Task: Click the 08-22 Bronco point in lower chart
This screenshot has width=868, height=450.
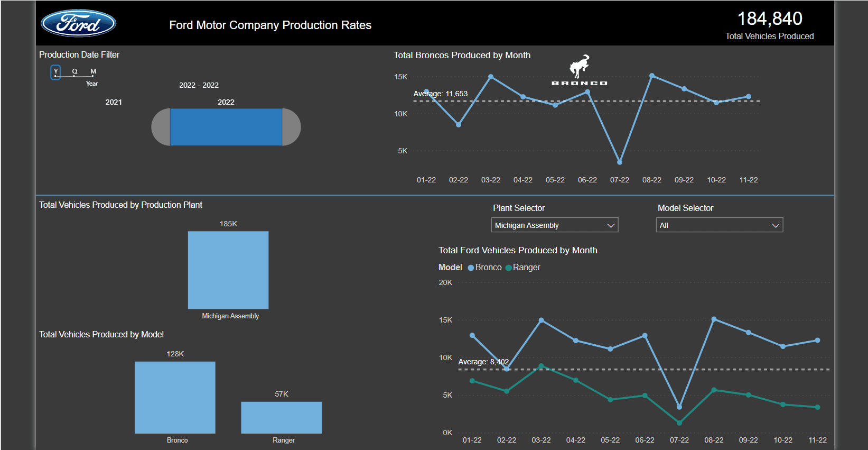Action: coord(714,319)
